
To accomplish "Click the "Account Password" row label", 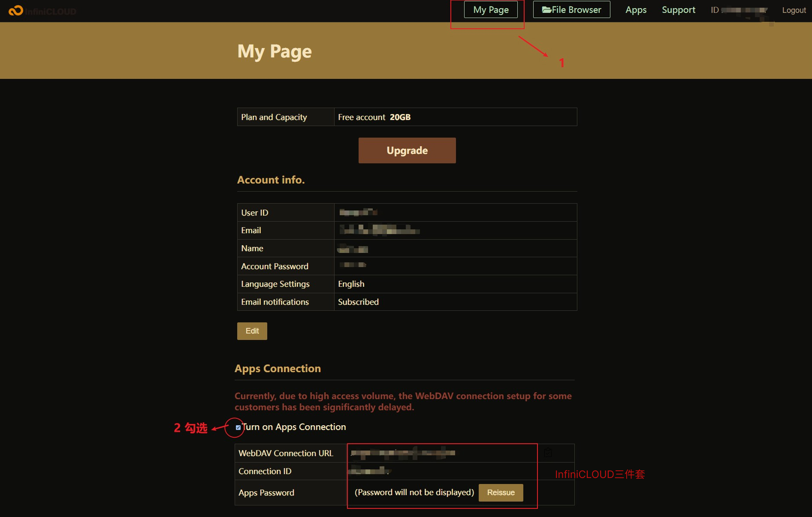I will [x=275, y=266].
